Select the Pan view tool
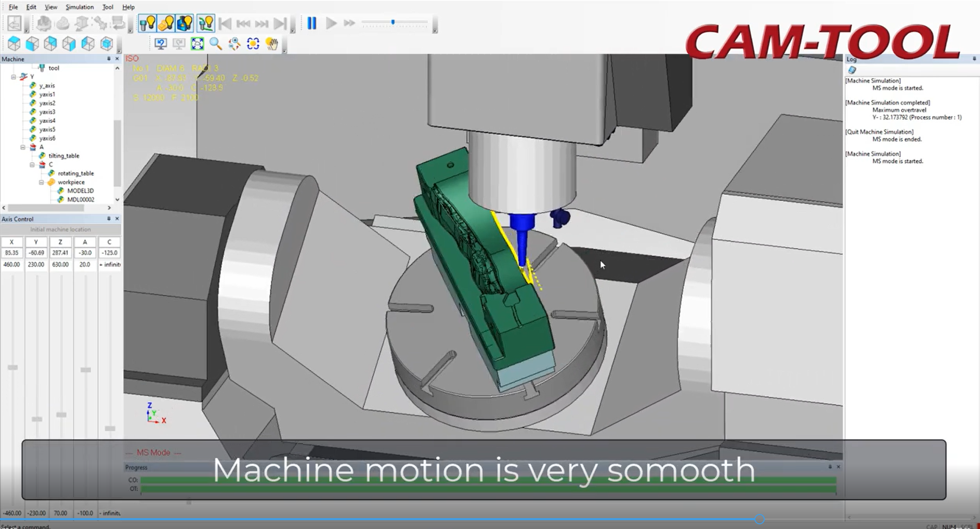 click(x=272, y=44)
